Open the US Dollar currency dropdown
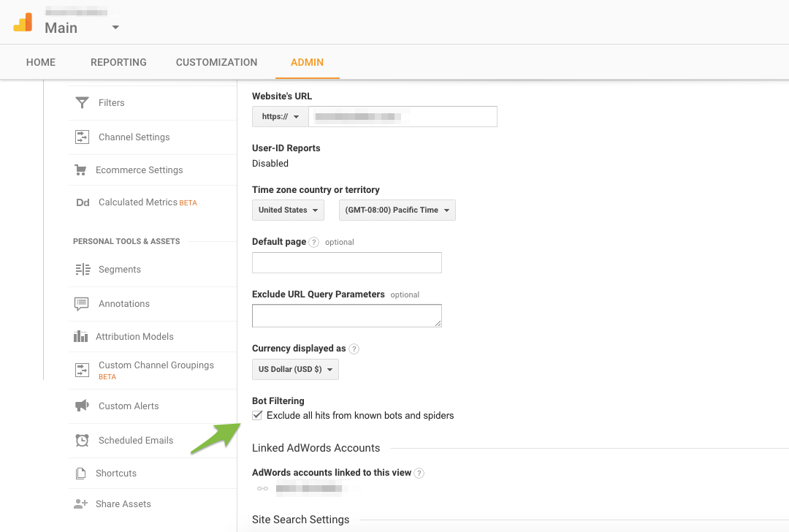The image size is (789, 532). [x=295, y=369]
